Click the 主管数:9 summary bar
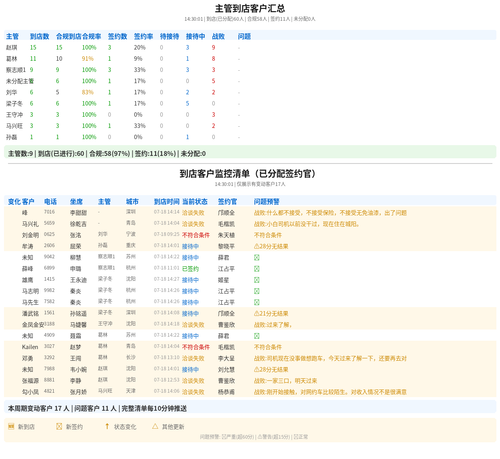Screen dimensions: 500x459 (250, 153)
